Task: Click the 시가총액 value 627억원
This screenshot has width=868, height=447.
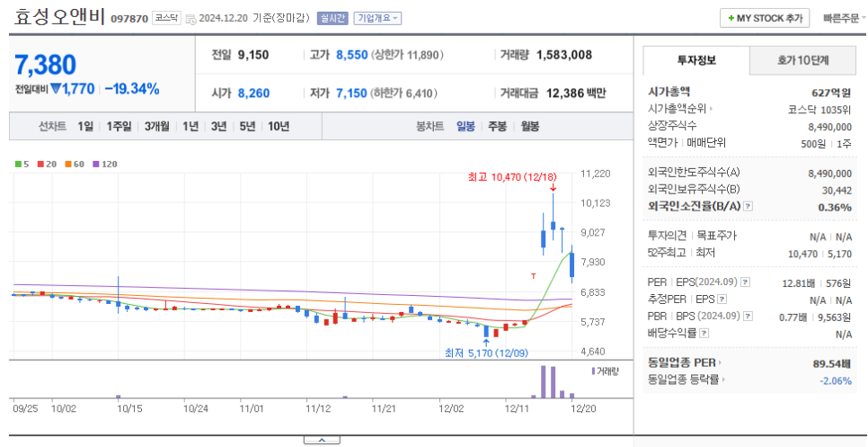Action: 831,93
